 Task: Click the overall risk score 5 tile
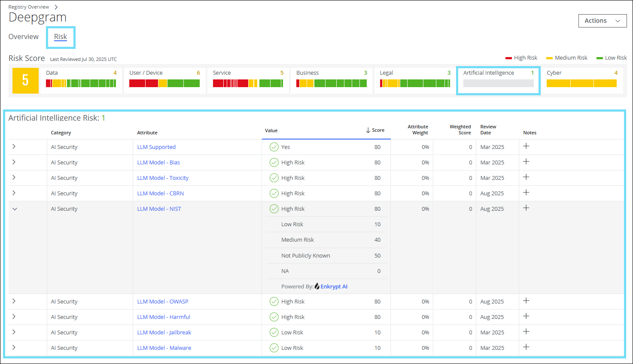point(25,81)
